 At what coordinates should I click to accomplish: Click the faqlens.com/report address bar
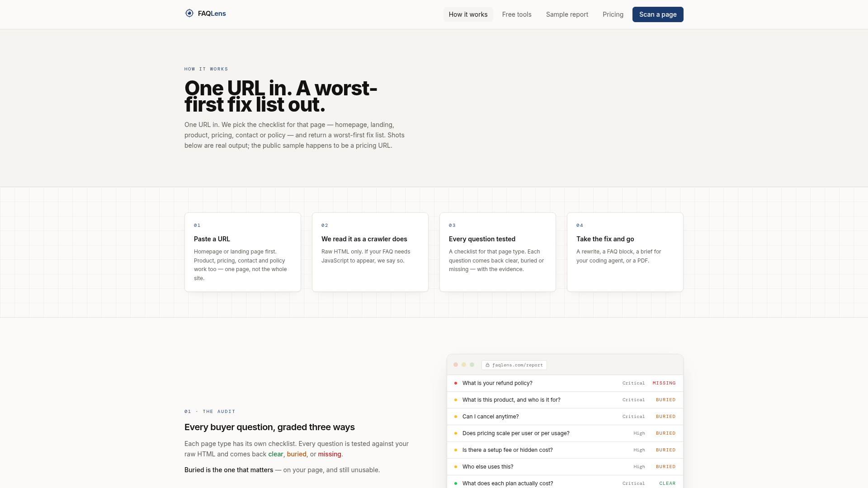click(x=514, y=365)
